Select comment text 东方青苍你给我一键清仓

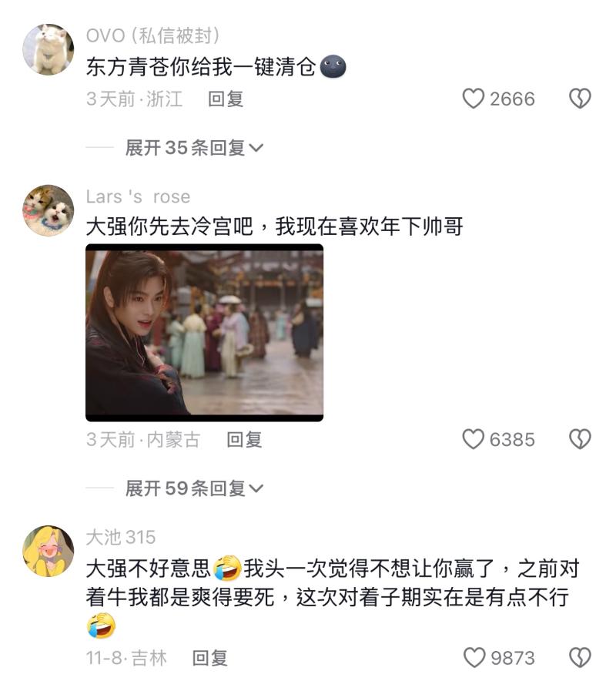click(200, 67)
